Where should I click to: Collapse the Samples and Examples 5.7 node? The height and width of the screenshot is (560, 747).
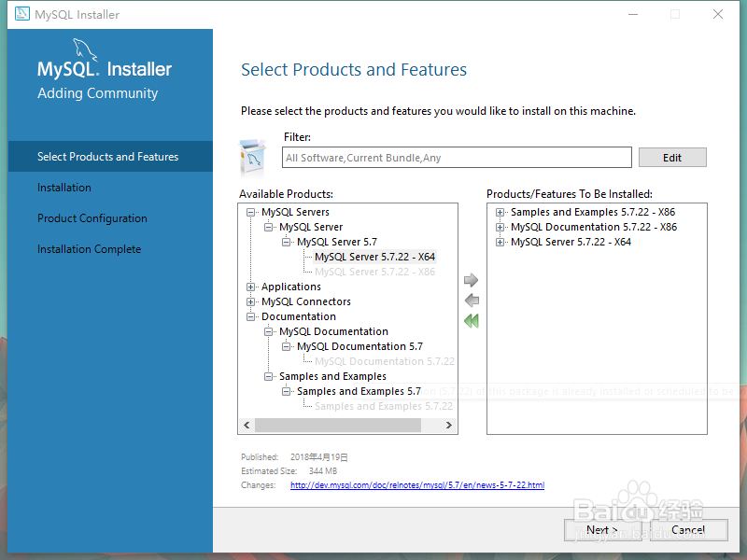tap(286, 391)
